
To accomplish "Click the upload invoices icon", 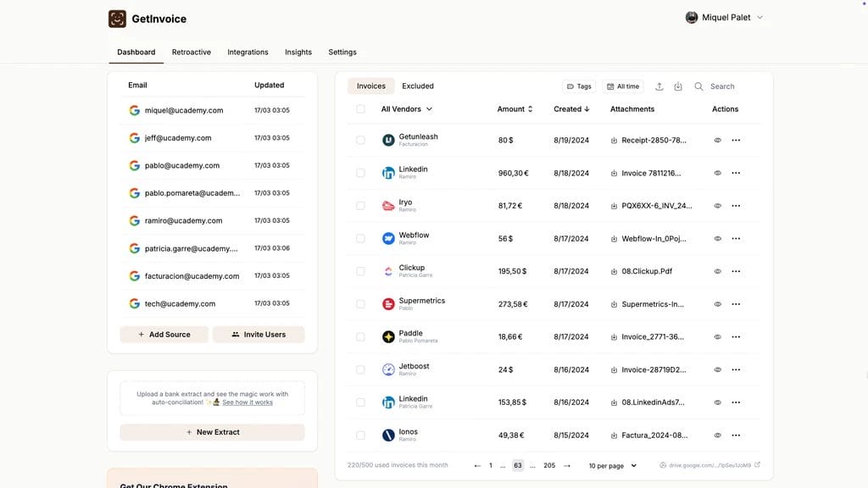I will coord(659,86).
